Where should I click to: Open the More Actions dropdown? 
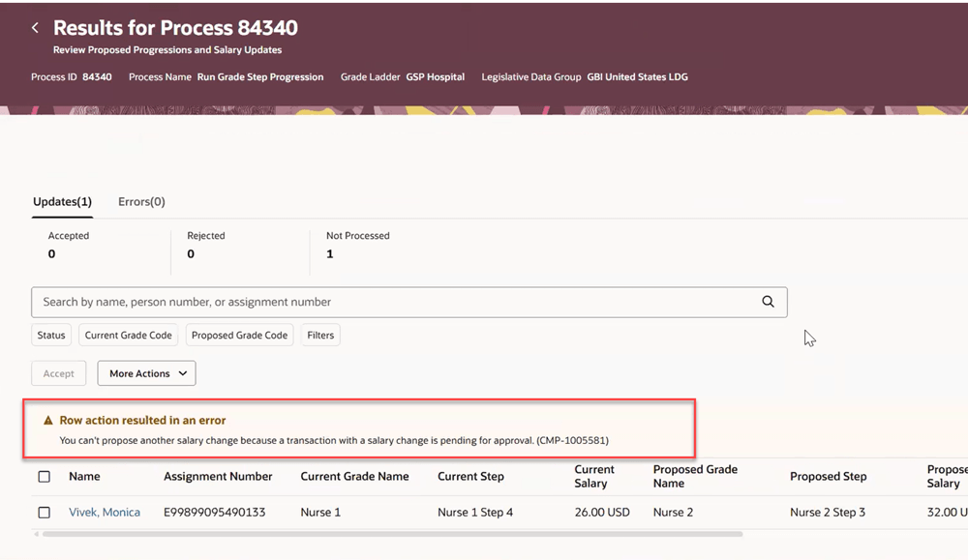[146, 372]
